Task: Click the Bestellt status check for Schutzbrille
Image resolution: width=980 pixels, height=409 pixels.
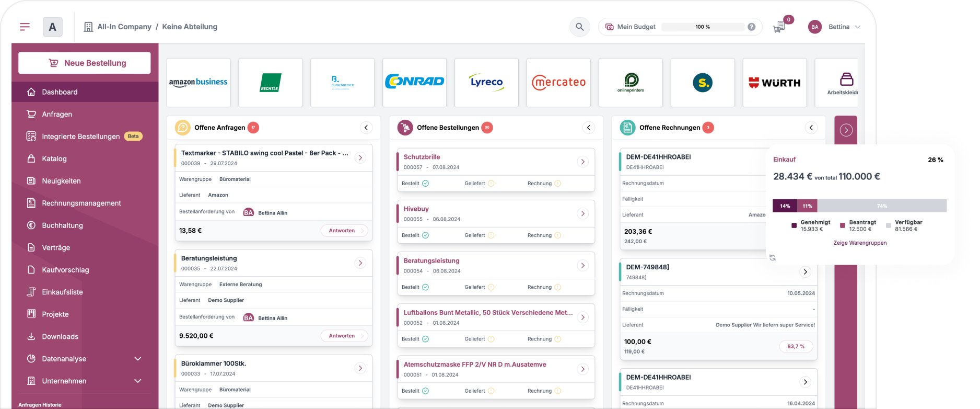Action: coord(425,184)
